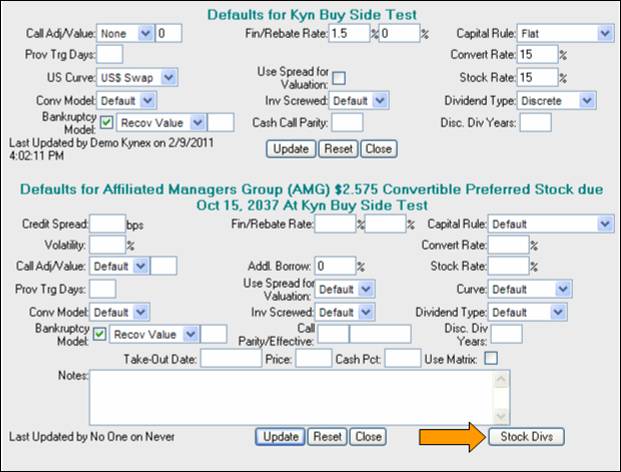
Task: Click the Notes scrollbar down arrow
Action: tap(501, 416)
